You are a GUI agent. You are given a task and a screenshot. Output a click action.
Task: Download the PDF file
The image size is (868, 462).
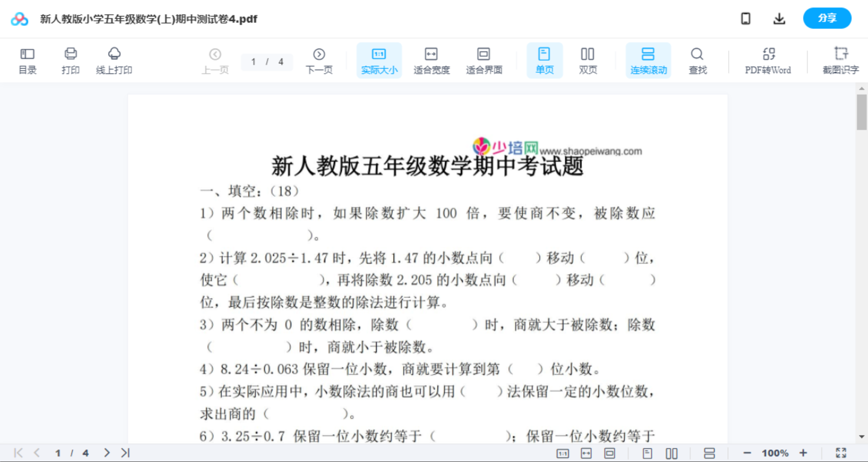pos(779,18)
